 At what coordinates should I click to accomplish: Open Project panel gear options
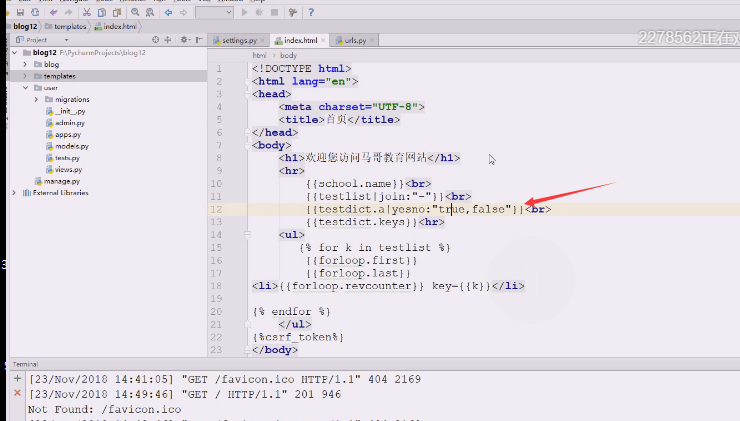pos(184,40)
